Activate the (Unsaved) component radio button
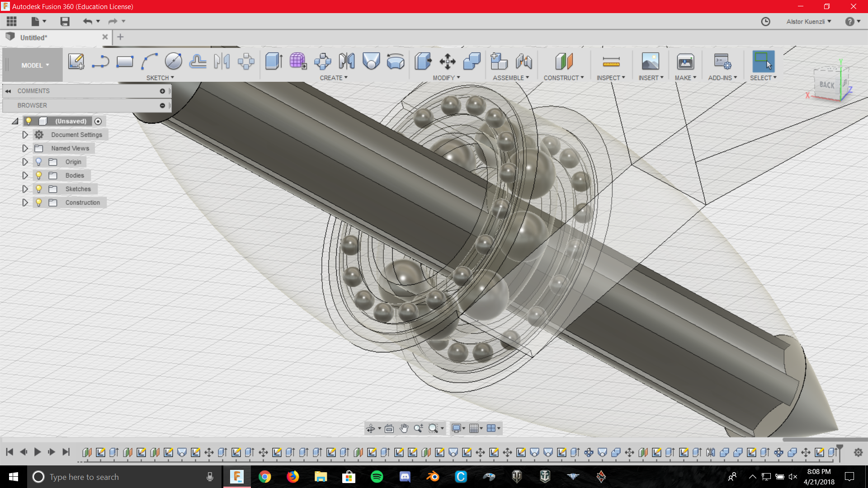868x488 pixels. [98, 121]
